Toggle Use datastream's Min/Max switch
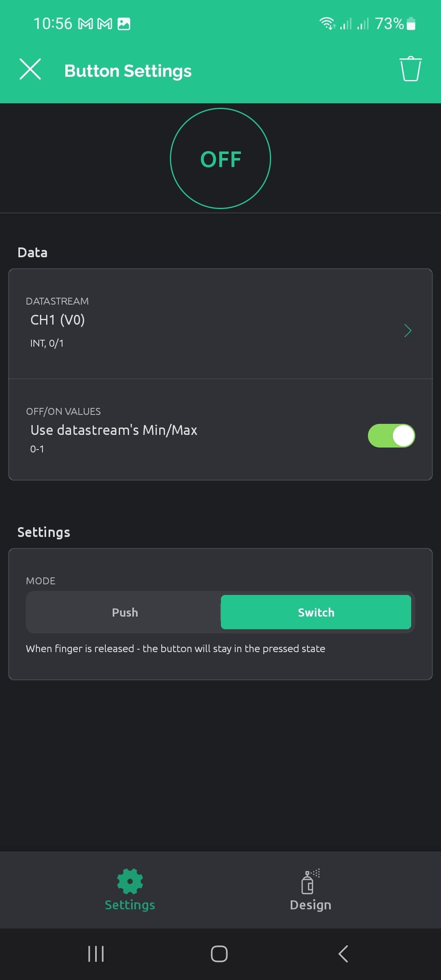This screenshot has height=980, width=441. tap(391, 436)
